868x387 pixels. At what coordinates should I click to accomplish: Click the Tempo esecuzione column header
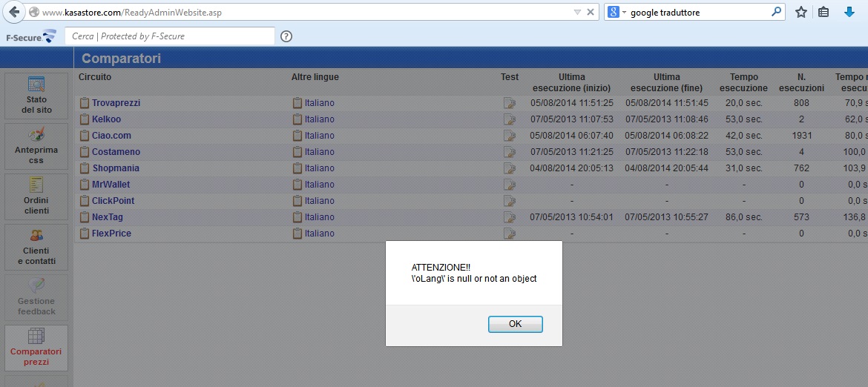tap(743, 82)
